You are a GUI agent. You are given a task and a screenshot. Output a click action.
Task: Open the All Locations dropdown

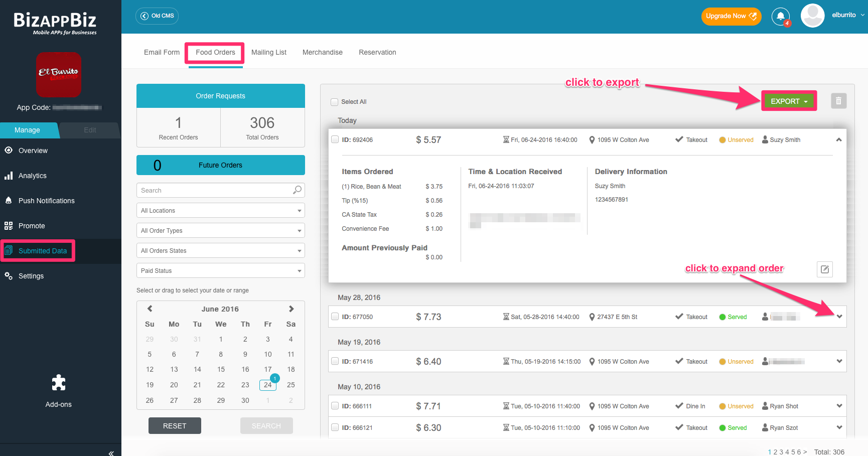click(220, 211)
